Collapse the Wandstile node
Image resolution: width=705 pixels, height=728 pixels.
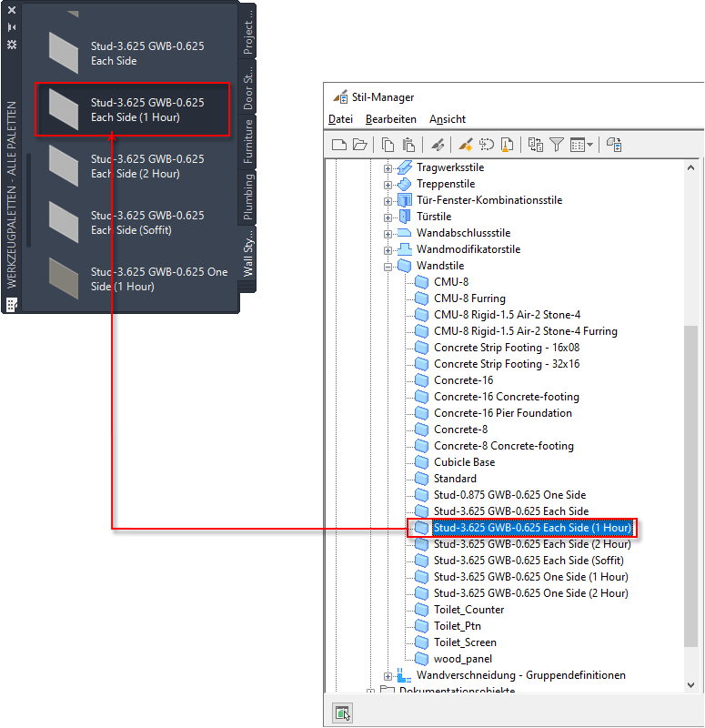(388, 267)
